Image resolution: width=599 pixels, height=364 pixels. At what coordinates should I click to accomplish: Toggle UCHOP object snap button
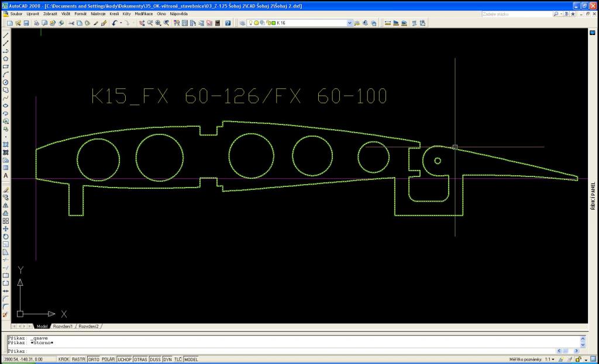(x=124, y=359)
